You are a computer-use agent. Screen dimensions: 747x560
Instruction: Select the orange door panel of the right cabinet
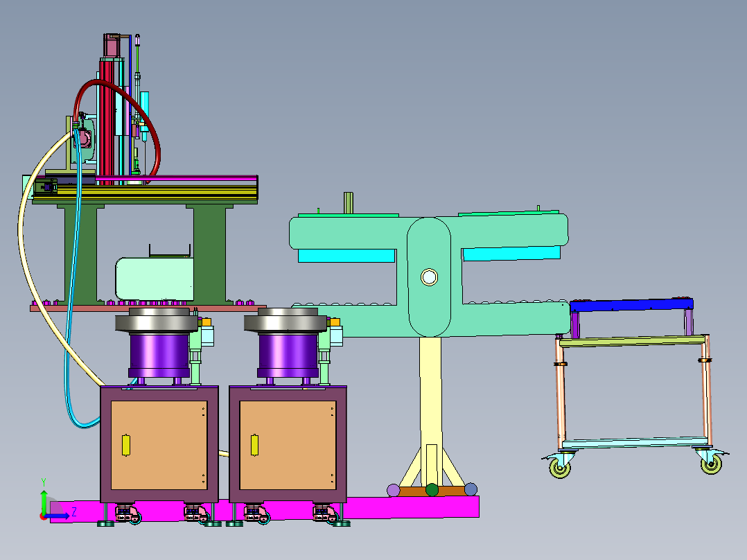288,445
